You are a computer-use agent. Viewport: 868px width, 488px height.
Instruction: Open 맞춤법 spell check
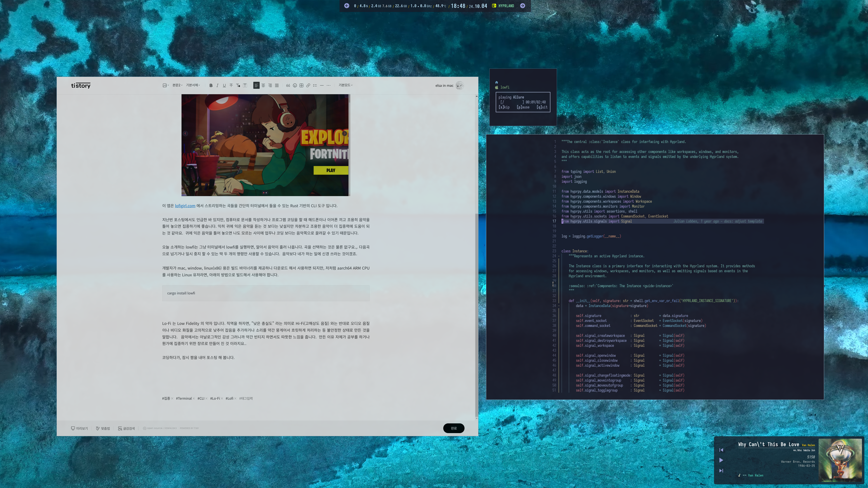[x=103, y=428]
